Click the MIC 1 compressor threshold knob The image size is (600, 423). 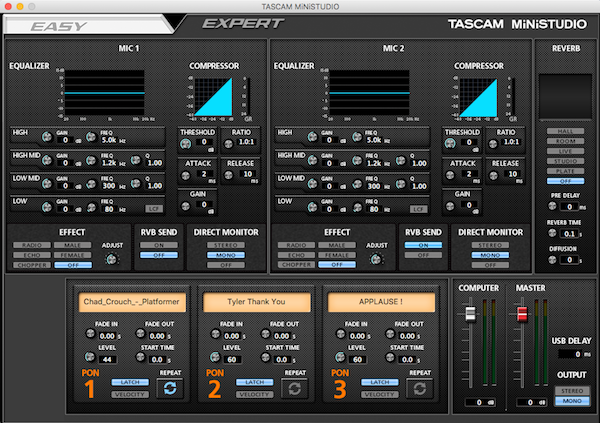pyautogui.click(x=184, y=144)
